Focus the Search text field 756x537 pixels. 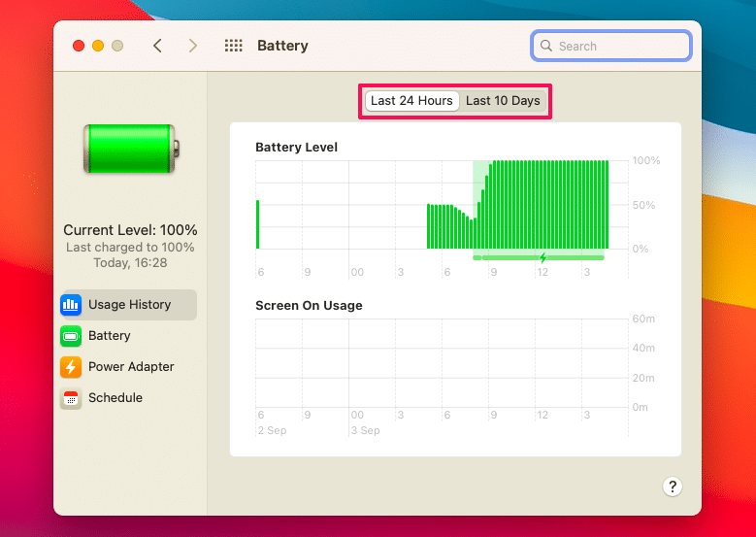[x=619, y=46]
